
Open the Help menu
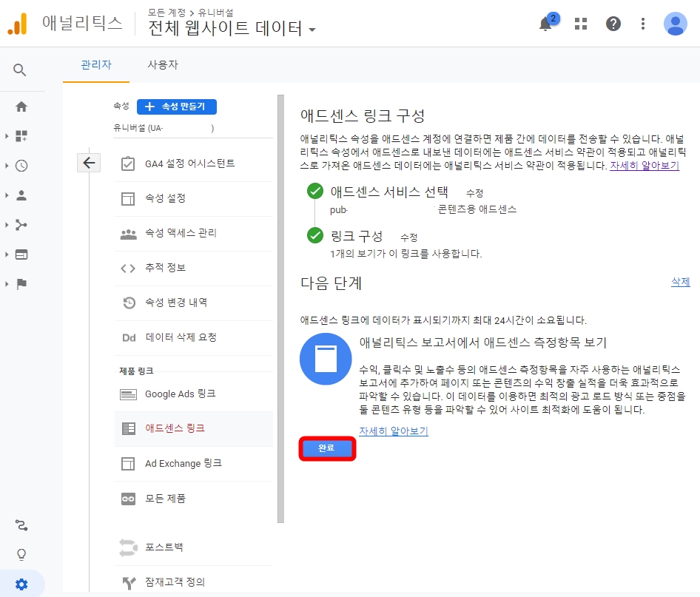(x=613, y=23)
